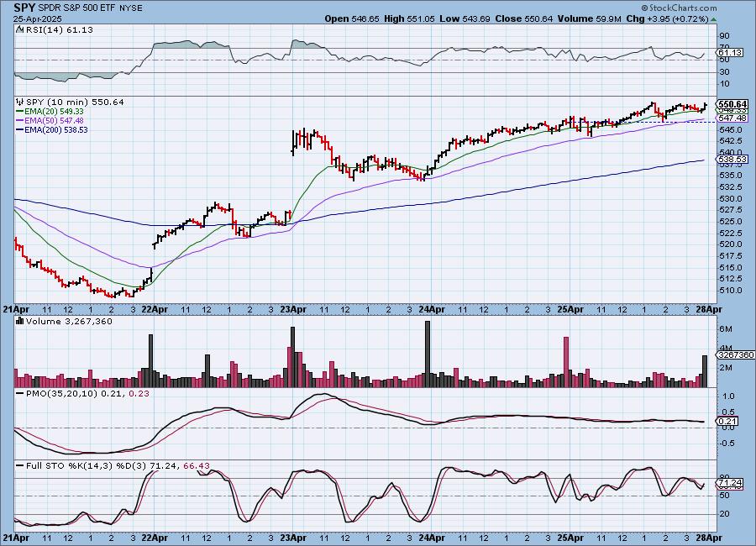The width and height of the screenshot is (756, 546).
Task: Click the 'SPY (10 min) 550.64' legend
Action: coord(75,102)
